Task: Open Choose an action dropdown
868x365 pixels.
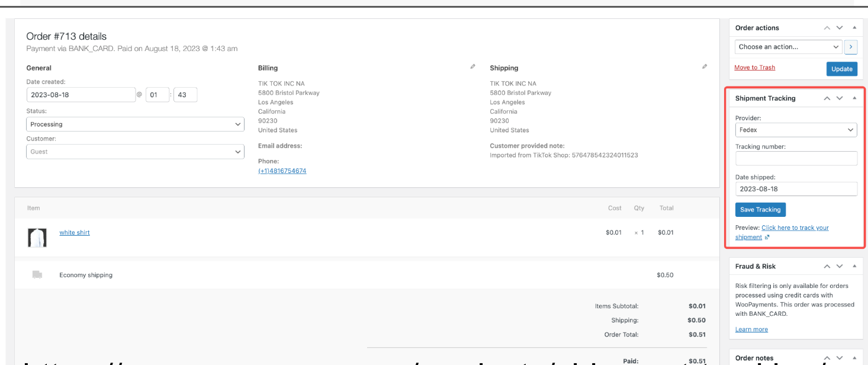Action: tap(788, 47)
